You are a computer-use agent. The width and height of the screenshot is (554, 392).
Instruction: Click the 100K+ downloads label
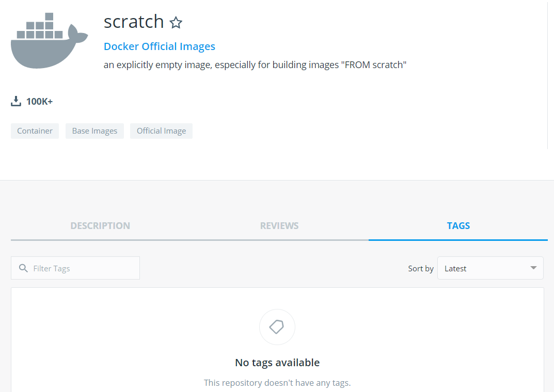(40, 102)
